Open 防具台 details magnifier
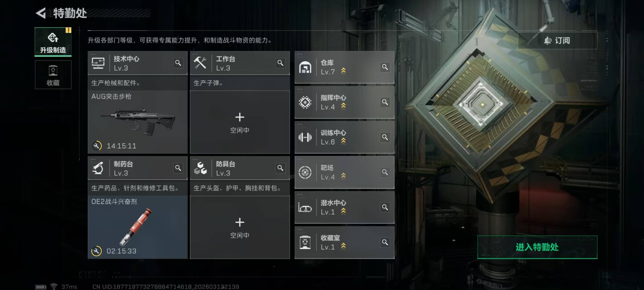The image size is (644, 290). (x=280, y=168)
